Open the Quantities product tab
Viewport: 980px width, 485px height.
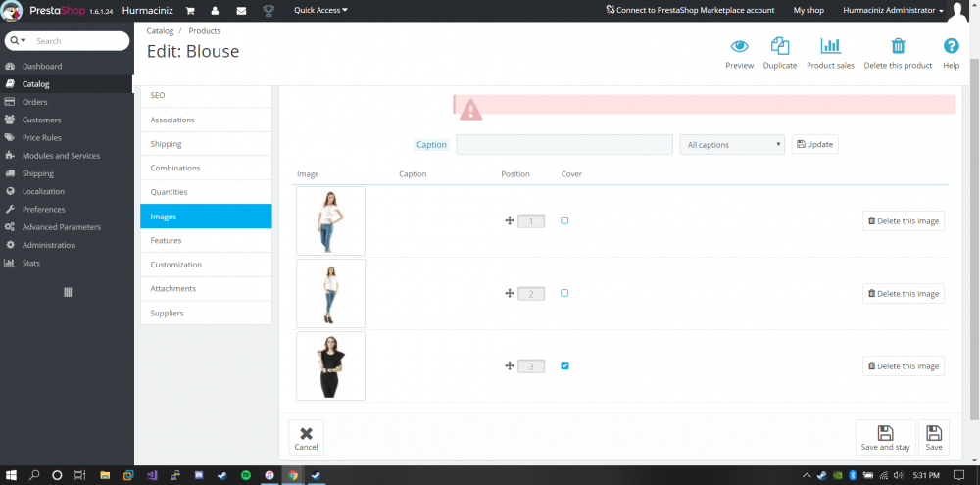point(206,192)
